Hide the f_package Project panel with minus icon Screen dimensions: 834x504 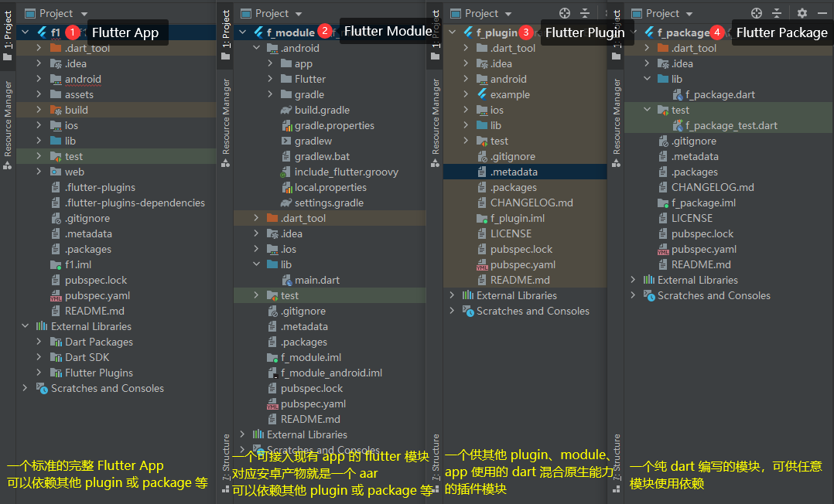coord(822,13)
